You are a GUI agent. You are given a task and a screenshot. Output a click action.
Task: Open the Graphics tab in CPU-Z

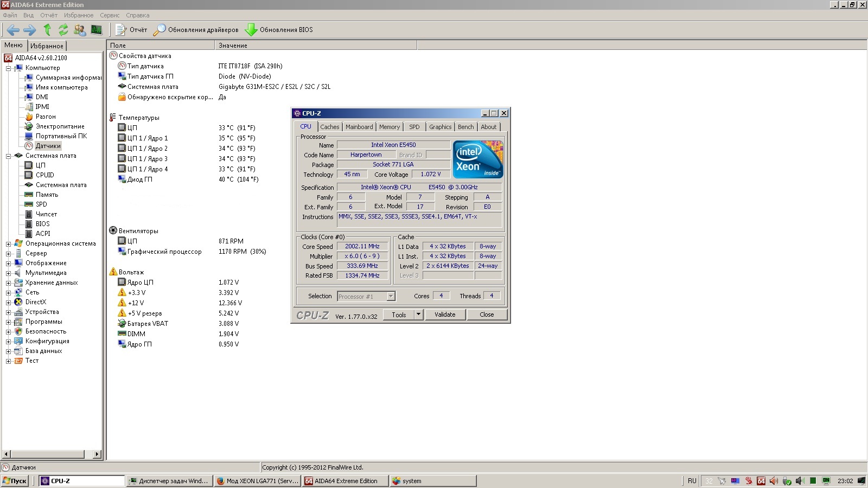440,127
